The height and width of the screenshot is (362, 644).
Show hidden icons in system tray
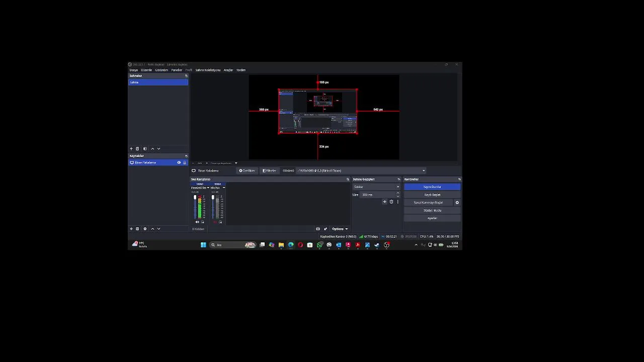click(416, 245)
